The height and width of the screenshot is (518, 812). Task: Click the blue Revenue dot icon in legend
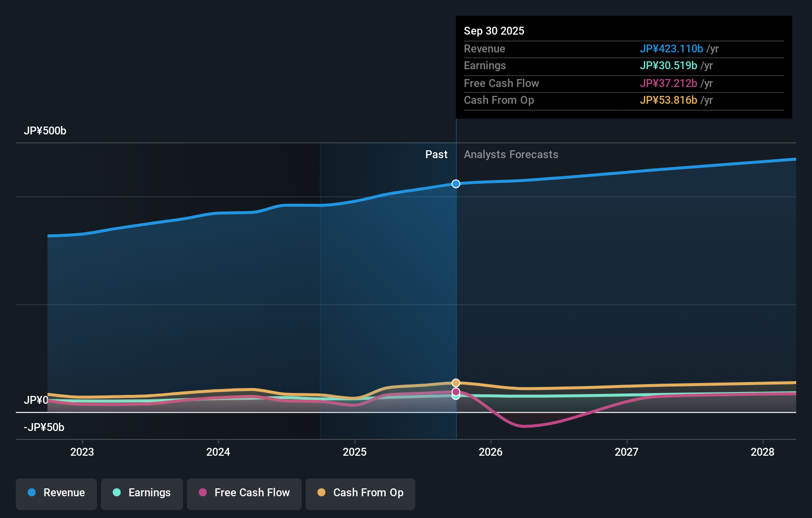32,493
